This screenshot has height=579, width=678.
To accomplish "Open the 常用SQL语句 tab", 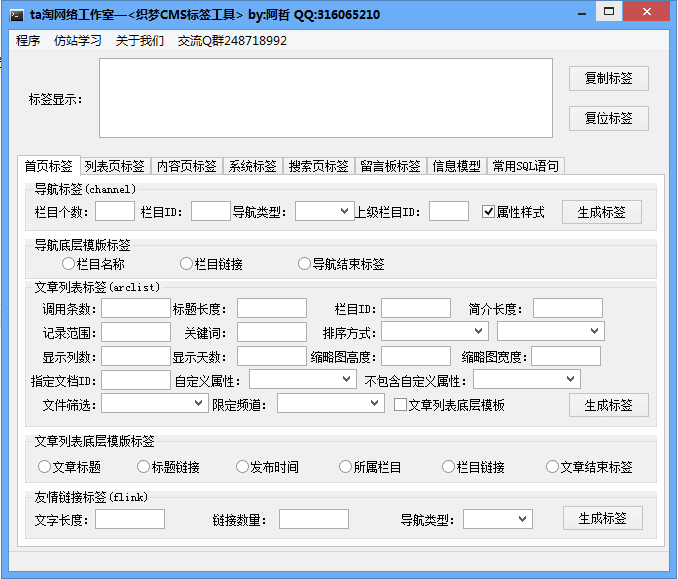I will (x=526, y=166).
